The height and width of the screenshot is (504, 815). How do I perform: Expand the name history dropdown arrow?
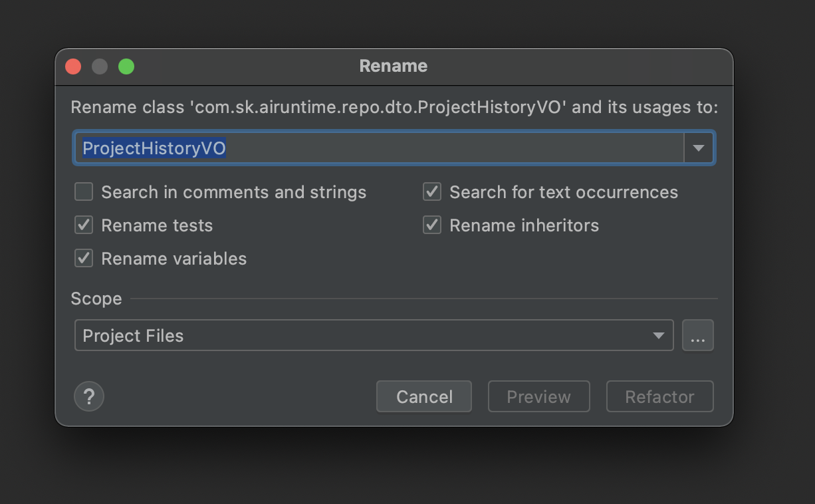[x=698, y=148]
